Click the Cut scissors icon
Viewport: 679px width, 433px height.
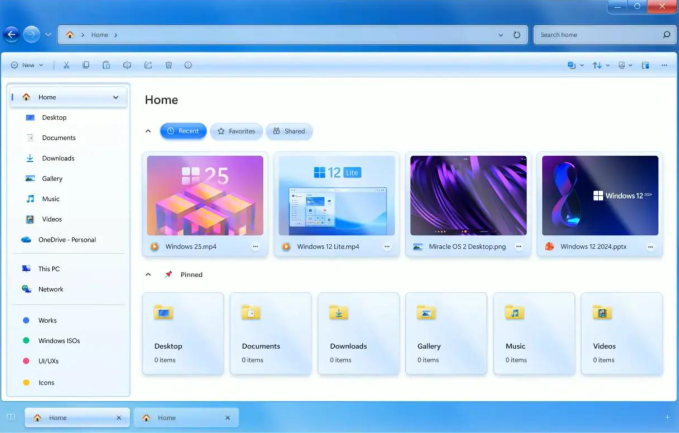coord(66,65)
